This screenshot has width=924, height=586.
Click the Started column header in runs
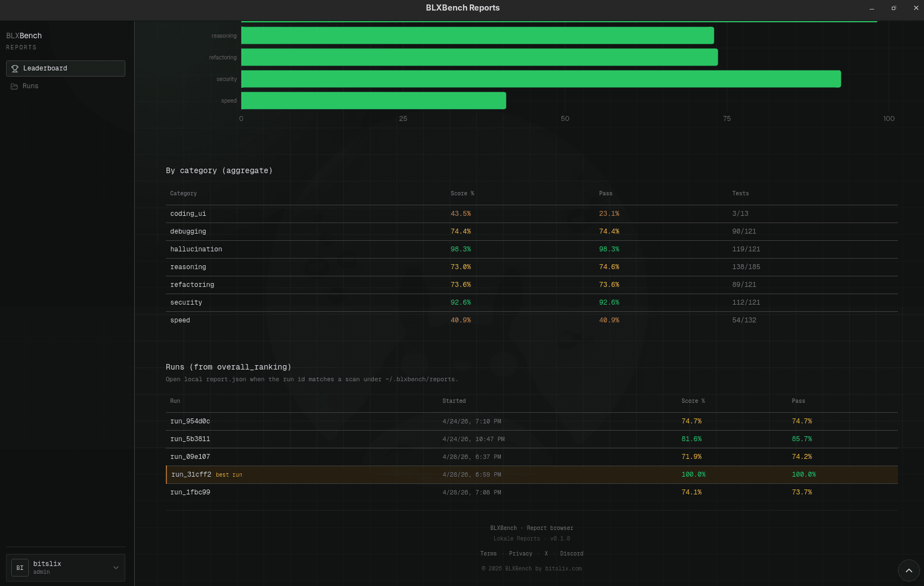(454, 401)
